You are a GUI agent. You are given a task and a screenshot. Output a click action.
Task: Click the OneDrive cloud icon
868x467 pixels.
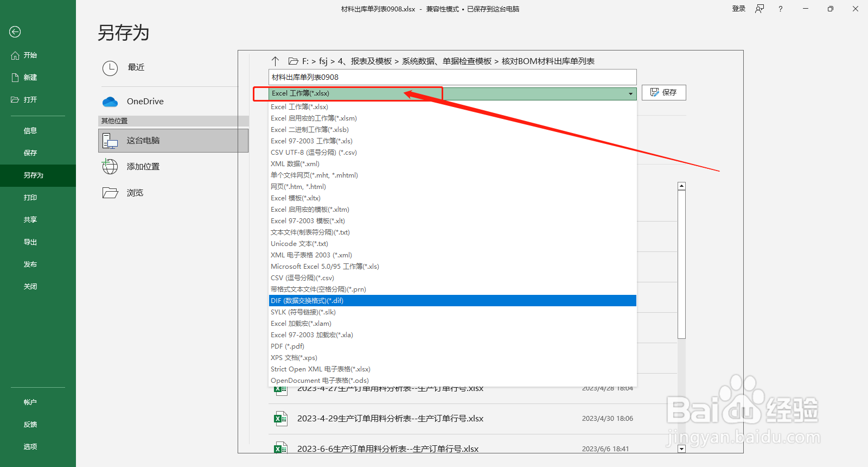point(110,102)
